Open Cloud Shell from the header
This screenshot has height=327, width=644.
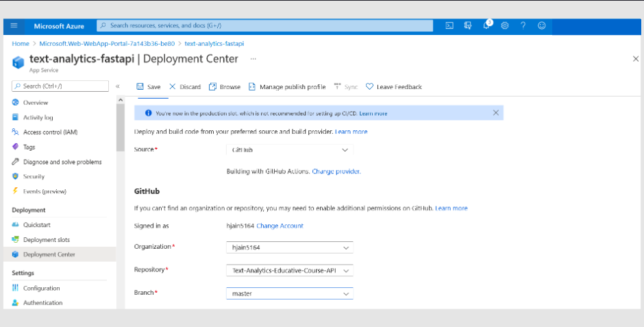click(449, 26)
